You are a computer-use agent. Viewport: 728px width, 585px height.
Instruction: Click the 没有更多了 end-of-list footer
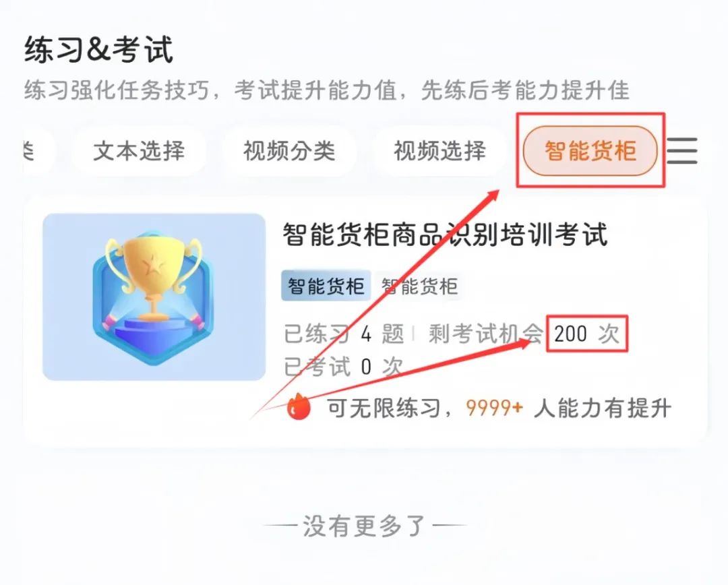pos(364,526)
